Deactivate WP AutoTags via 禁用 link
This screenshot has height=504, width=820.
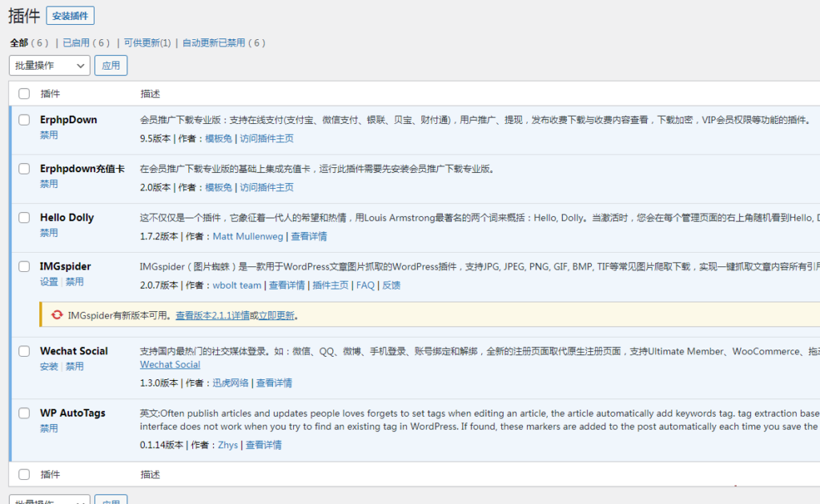click(x=49, y=428)
